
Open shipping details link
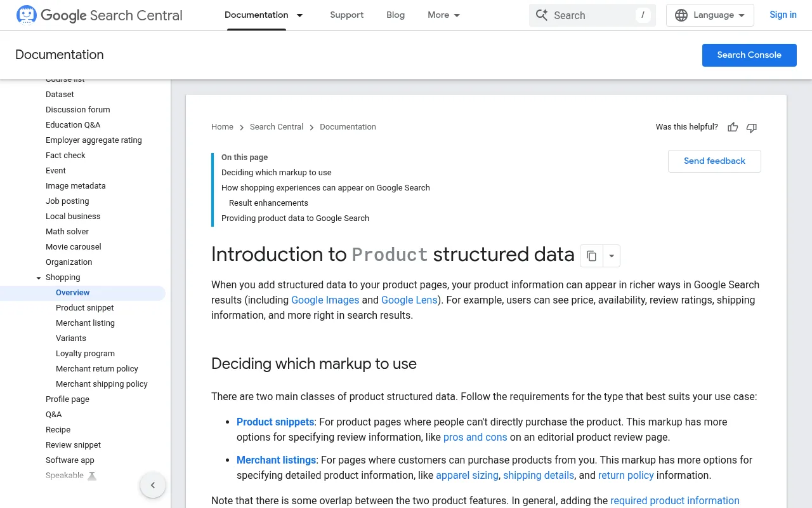[539, 476]
